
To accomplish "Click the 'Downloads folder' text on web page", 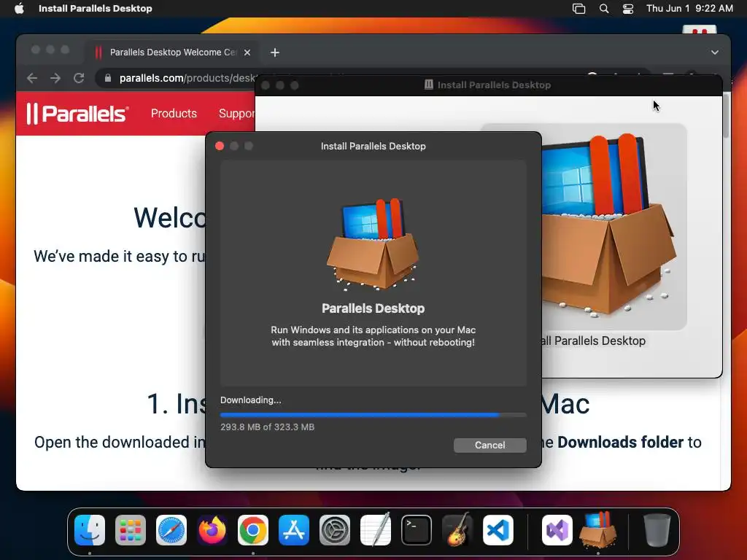I will coord(620,443).
